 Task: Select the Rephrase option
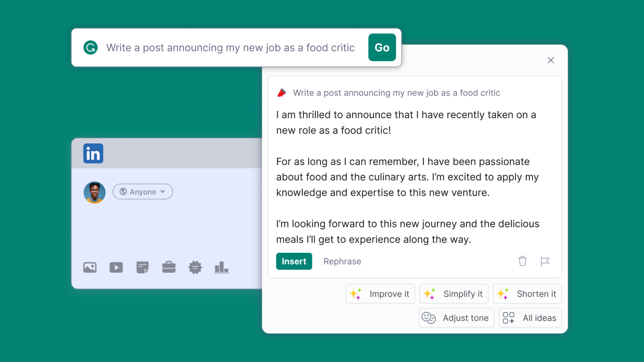[342, 261]
